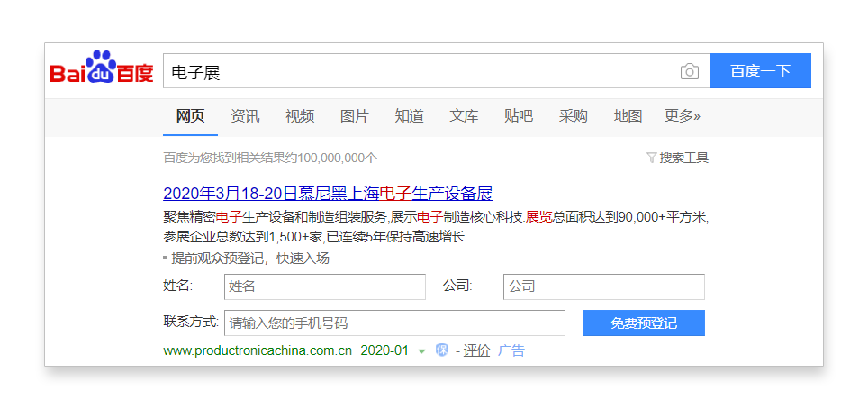Click the 免费预登记 button
Screen dimensions: 868x409
643,323
